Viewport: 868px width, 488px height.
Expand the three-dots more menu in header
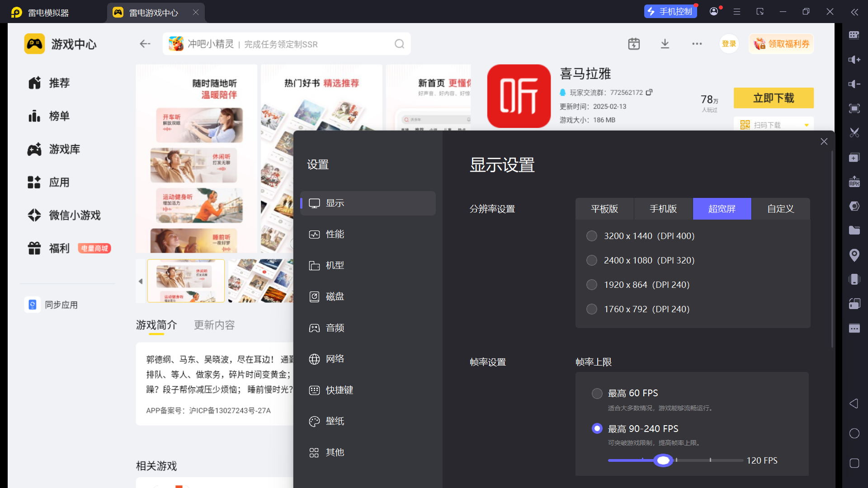697,44
